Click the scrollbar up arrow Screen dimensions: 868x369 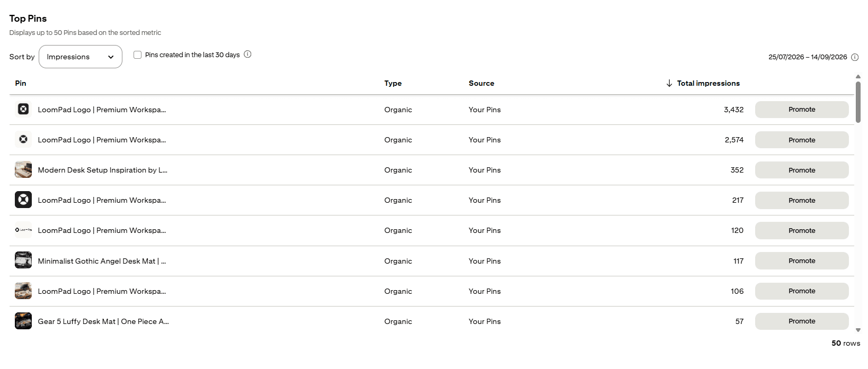858,77
